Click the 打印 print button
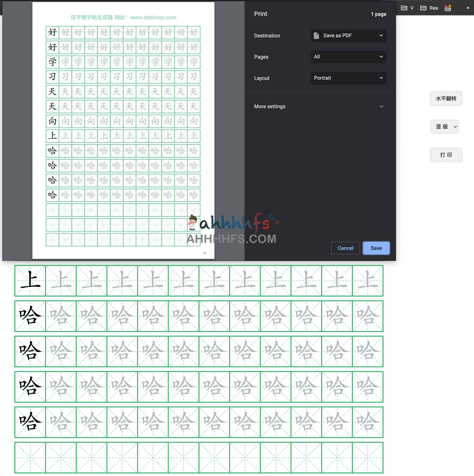 point(446,155)
